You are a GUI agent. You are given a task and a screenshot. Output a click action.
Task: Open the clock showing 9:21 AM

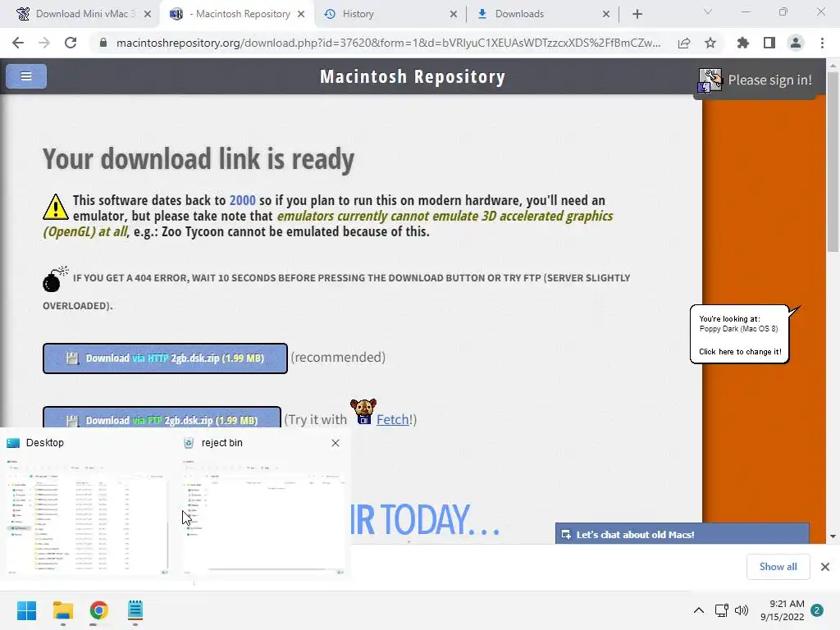click(x=782, y=610)
